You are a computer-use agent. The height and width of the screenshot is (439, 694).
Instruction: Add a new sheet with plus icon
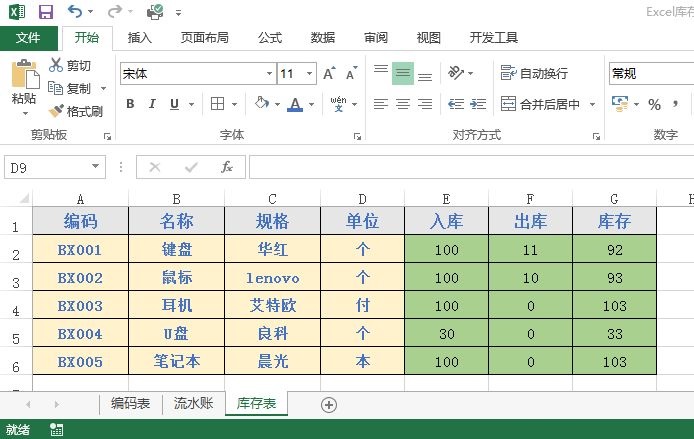coord(328,404)
